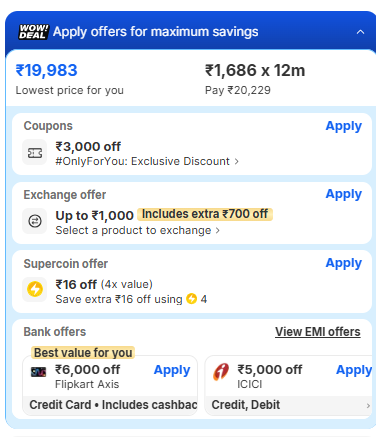Click the coupon ticket icon
The height and width of the screenshot is (437, 376).
35,153
